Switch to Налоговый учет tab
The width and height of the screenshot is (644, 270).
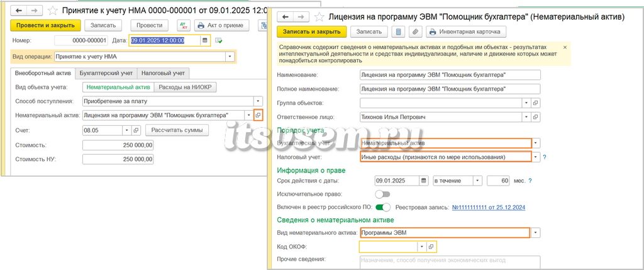163,73
